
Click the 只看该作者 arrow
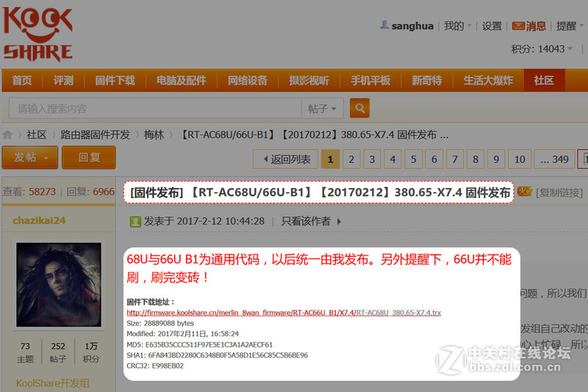pyautogui.click(x=339, y=221)
